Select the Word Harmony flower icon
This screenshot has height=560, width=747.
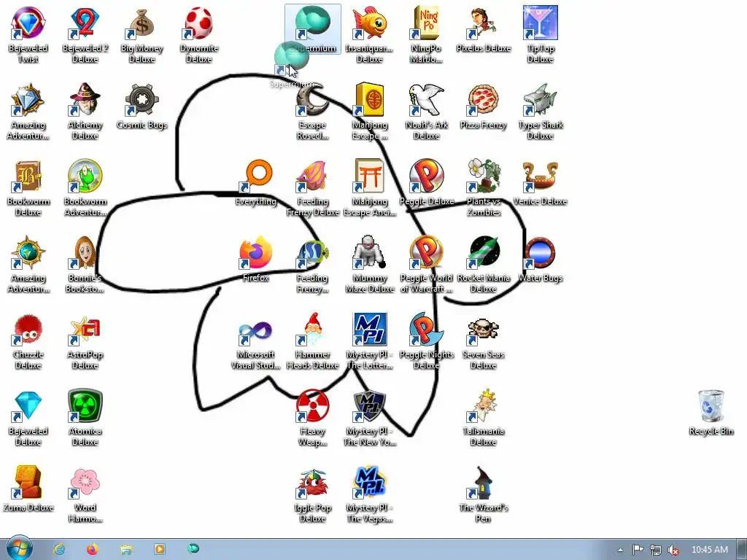pos(85,494)
